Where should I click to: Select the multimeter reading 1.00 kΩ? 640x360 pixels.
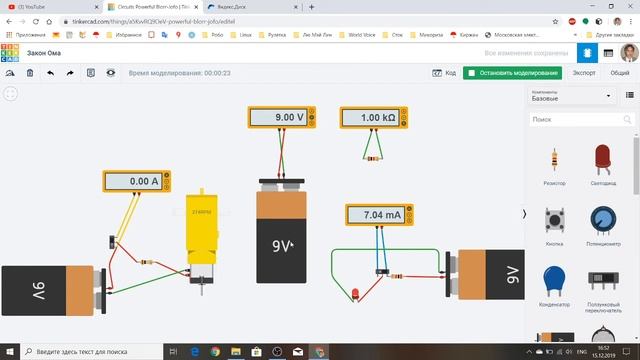point(373,118)
